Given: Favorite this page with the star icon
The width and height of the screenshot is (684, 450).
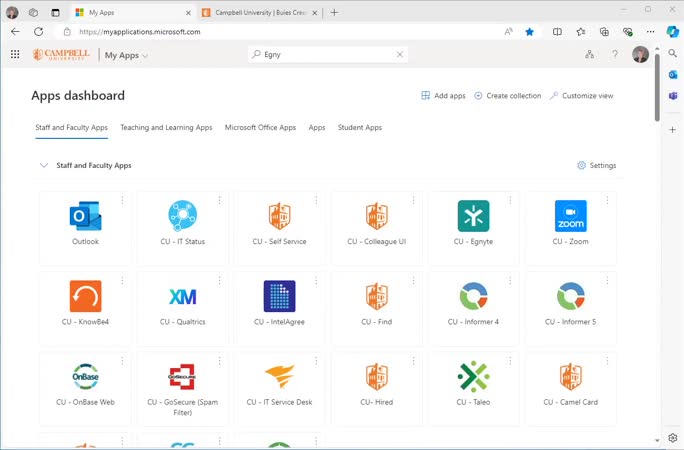Looking at the screenshot, I should (530, 32).
